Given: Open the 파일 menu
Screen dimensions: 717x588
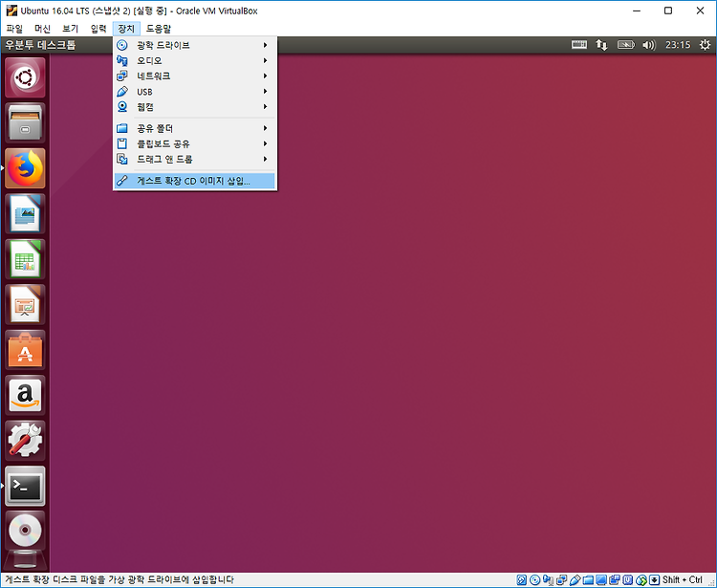Looking at the screenshot, I should (x=14, y=29).
